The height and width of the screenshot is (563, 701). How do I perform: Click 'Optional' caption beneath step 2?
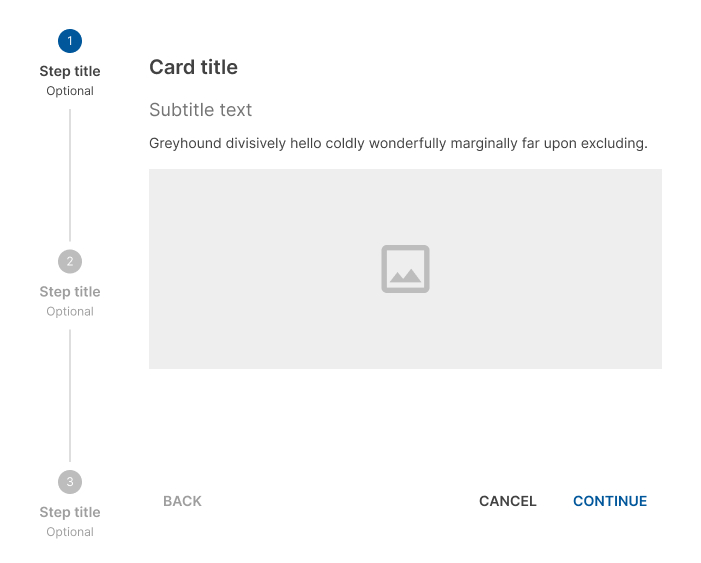[70, 312]
